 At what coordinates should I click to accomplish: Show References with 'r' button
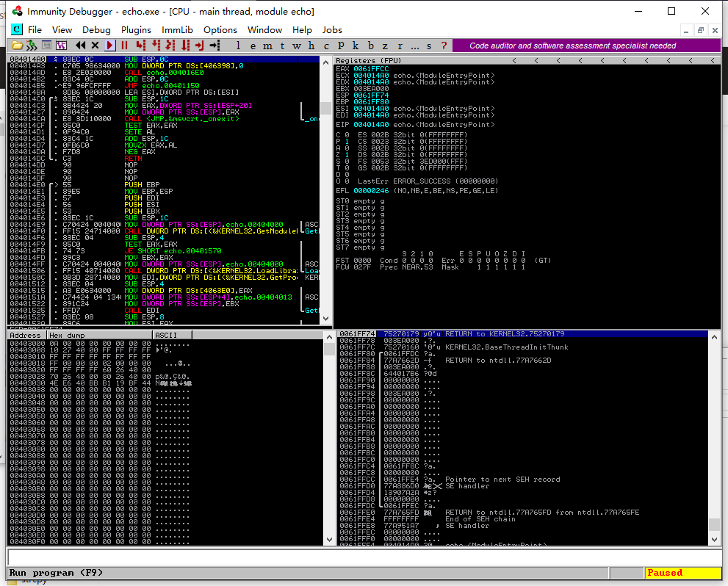point(400,46)
